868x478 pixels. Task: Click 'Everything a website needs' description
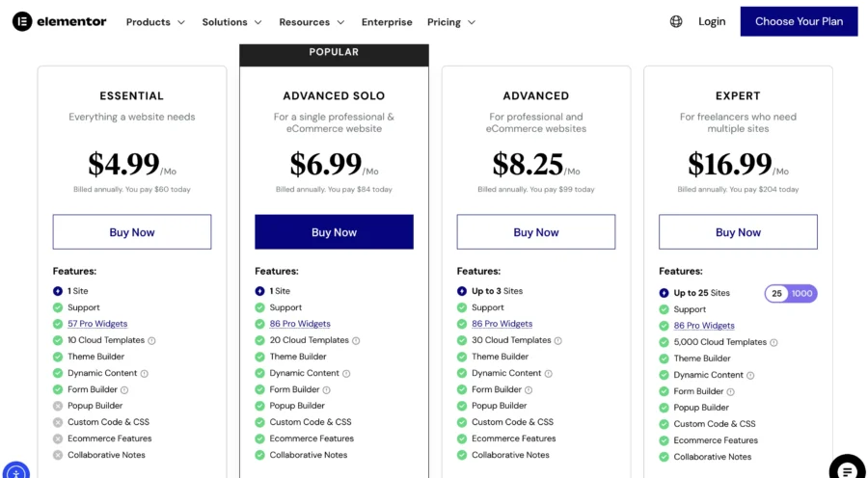132,118
